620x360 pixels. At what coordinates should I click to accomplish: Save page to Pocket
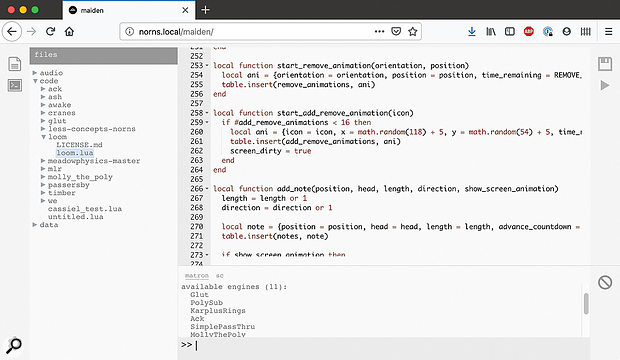tap(396, 31)
